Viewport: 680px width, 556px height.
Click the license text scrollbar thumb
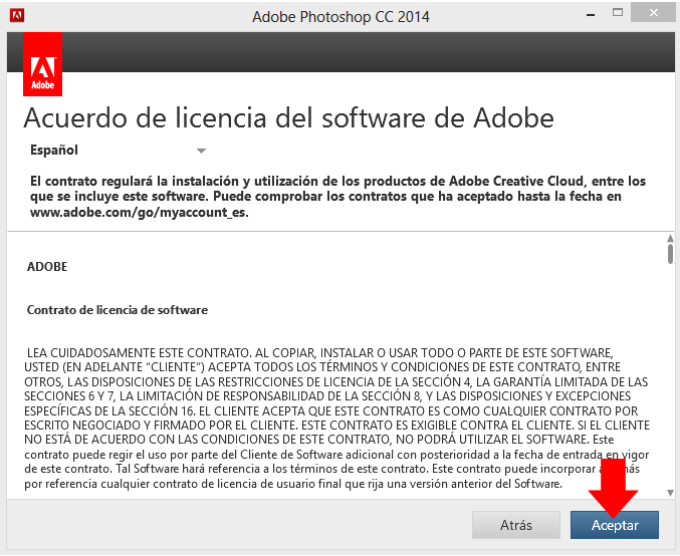670,254
